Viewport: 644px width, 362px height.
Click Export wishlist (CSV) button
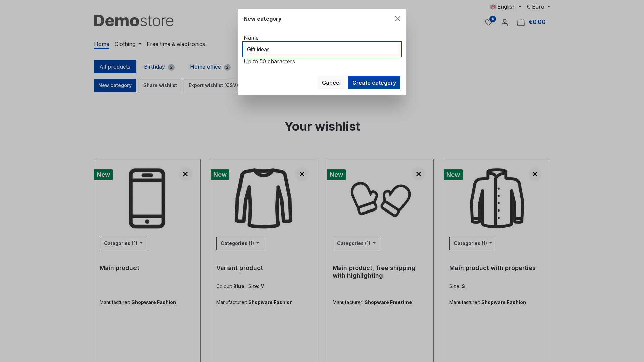pos(211,85)
